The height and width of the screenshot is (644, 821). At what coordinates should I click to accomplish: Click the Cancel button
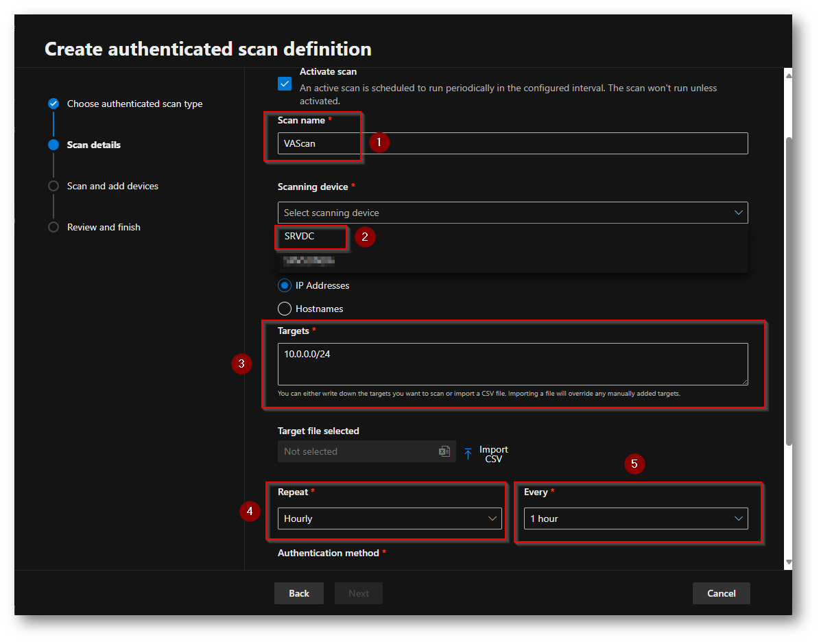pos(721,593)
